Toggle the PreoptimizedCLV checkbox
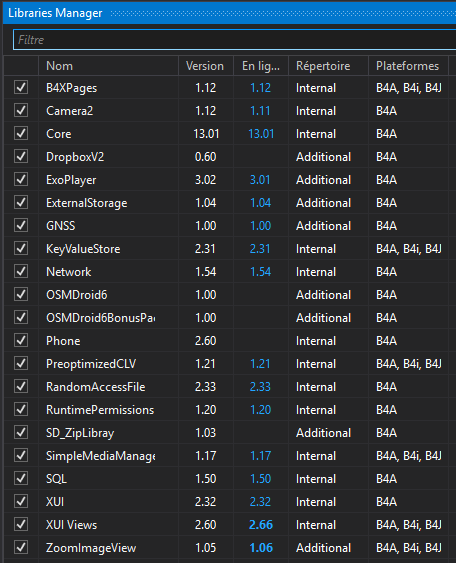 pos(21,363)
